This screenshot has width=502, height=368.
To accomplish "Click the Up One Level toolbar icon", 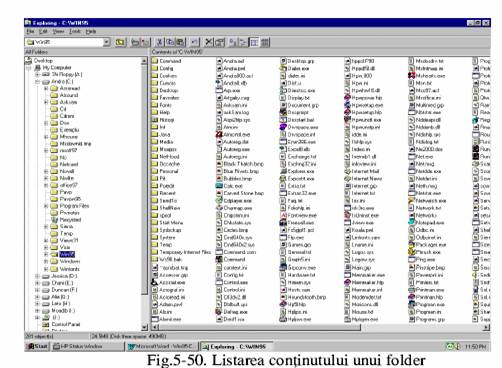I will (120, 42).
